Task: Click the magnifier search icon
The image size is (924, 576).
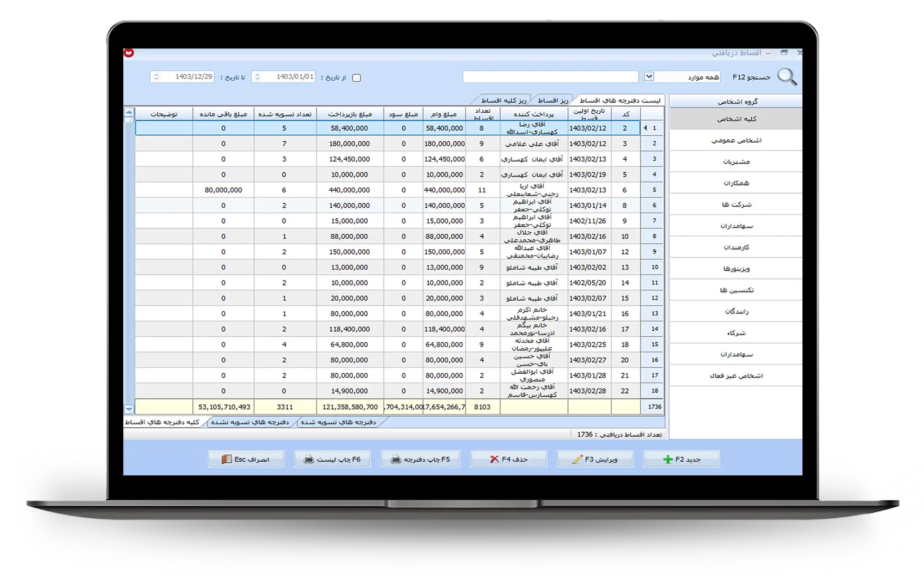Action: (787, 77)
